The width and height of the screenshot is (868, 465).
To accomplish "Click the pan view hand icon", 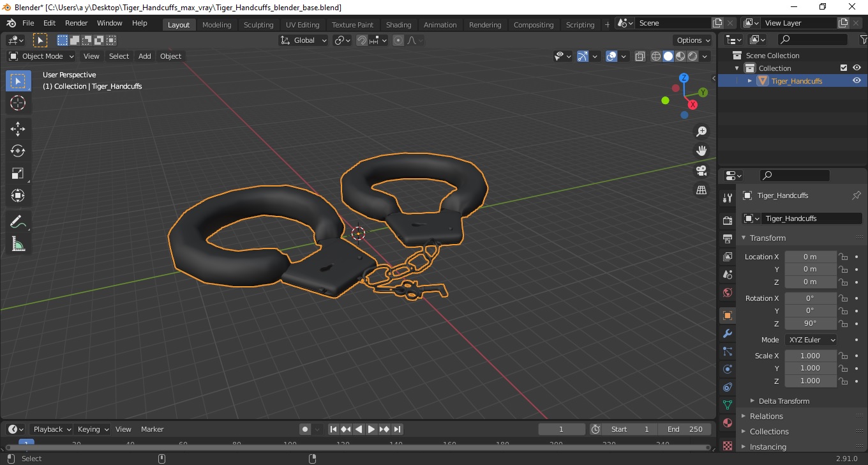I will pos(701,151).
